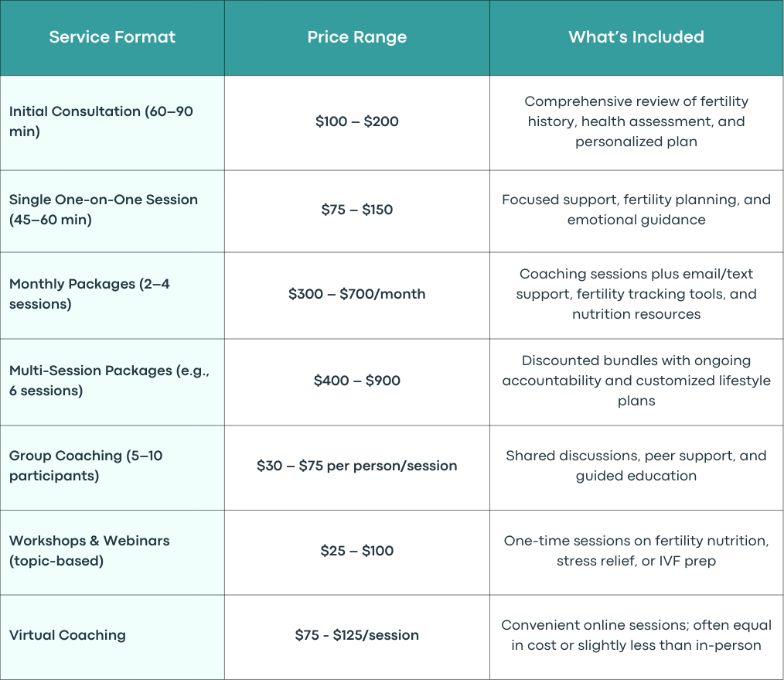Screen dimensions: 784x680
Task: Select the Price Range column header
Action: point(357,38)
